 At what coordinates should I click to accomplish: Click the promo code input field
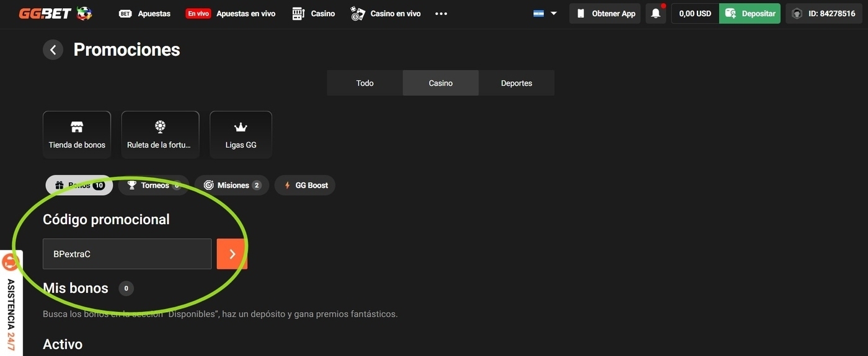[x=127, y=254]
